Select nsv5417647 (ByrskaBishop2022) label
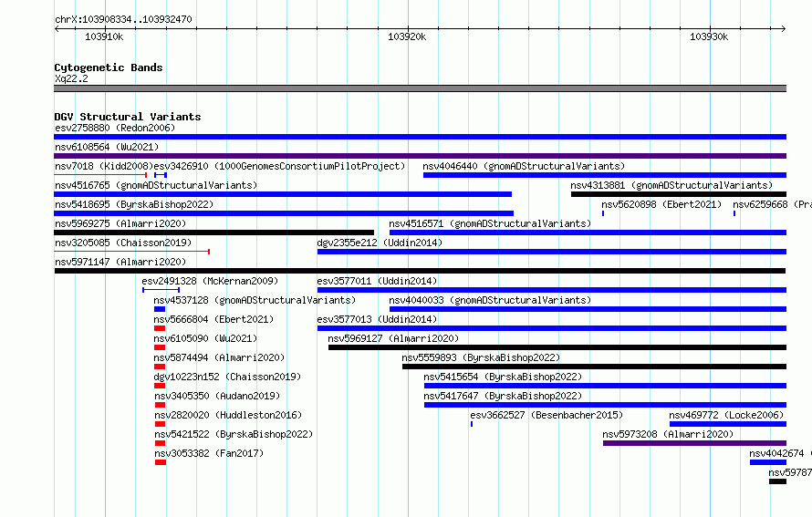Screen dimensions: 812x517 (503, 396)
